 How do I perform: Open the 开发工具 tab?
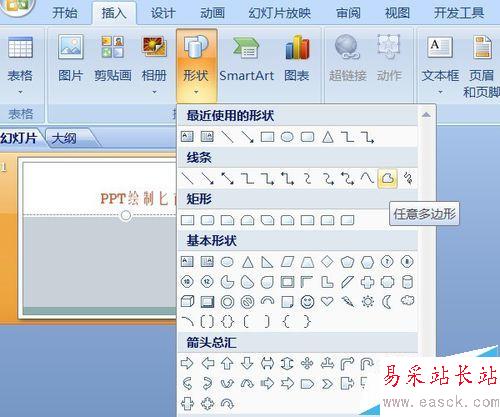tap(459, 13)
